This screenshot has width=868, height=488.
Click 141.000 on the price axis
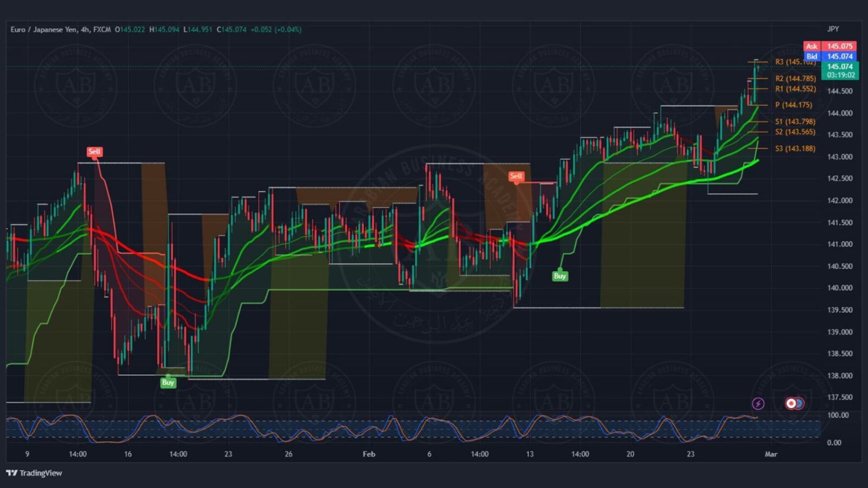click(x=840, y=244)
